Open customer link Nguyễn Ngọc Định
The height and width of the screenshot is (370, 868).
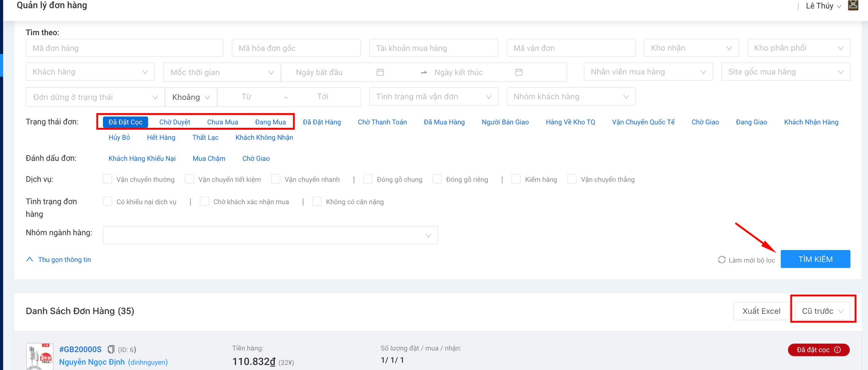pyautogui.click(x=92, y=362)
